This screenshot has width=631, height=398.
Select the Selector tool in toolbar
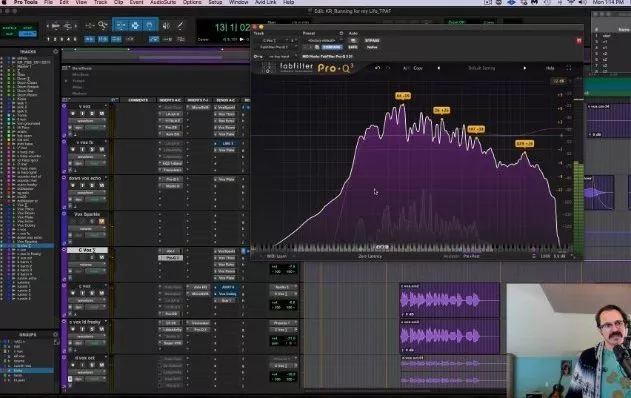click(135, 25)
